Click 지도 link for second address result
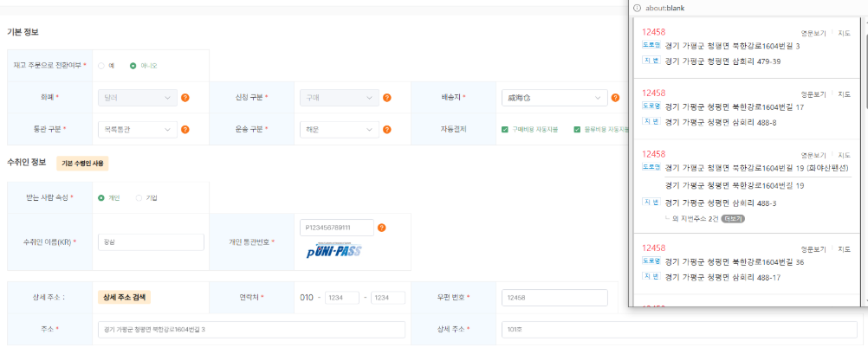 pos(844,93)
